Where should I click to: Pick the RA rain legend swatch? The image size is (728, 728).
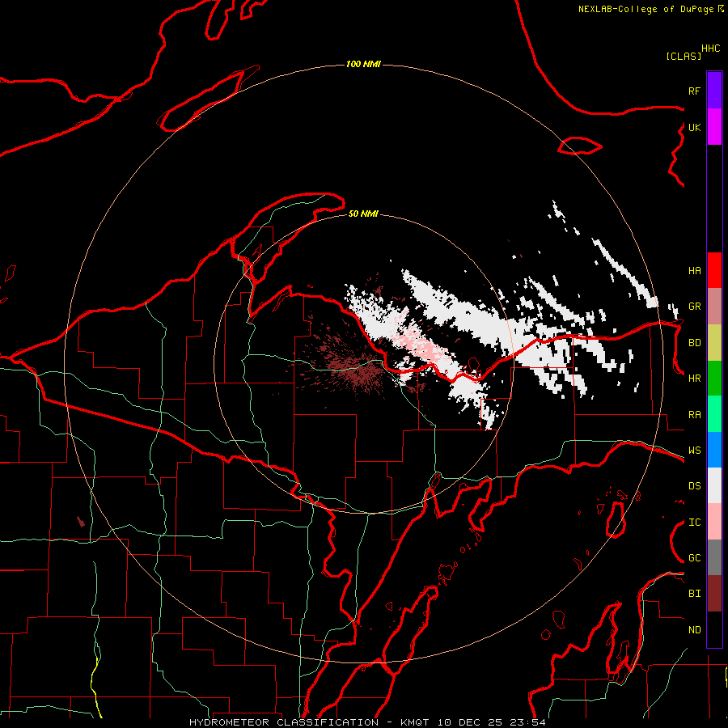coord(714,414)
